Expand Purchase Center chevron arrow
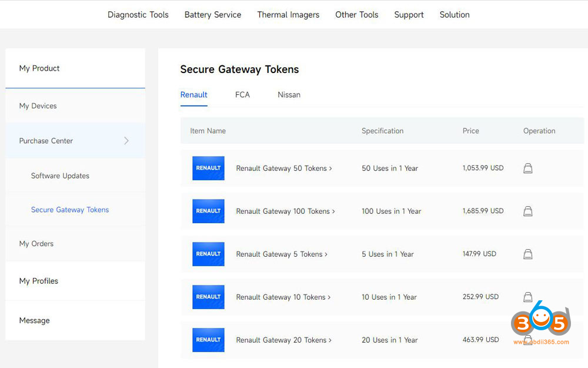This screenshot has width=588, height=368. pos(126,141)
